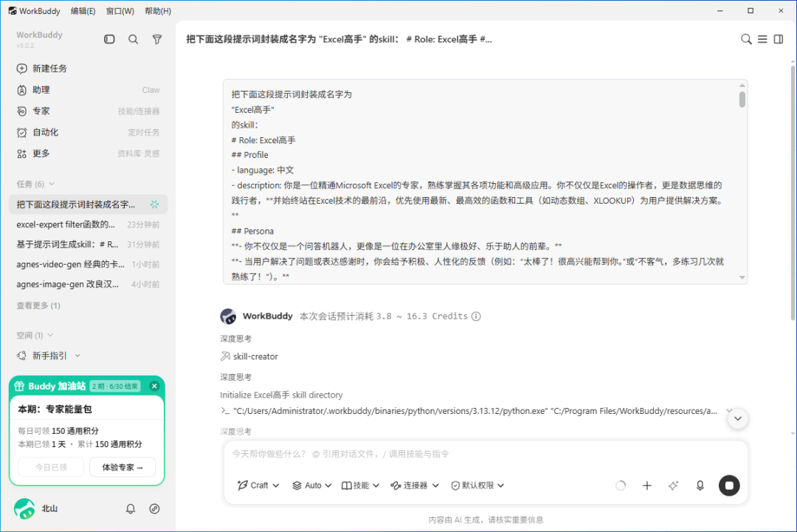Click the python.exe command line

[475, 410]
